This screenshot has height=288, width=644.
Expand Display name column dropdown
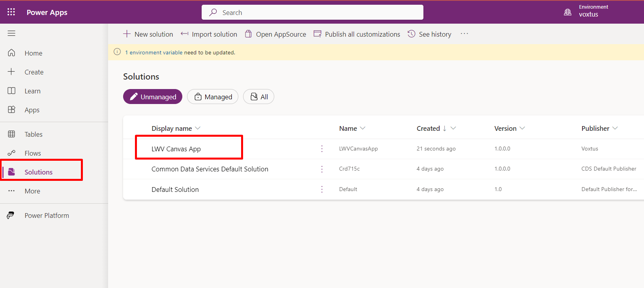pyautogui.click(x=198, y=128)
